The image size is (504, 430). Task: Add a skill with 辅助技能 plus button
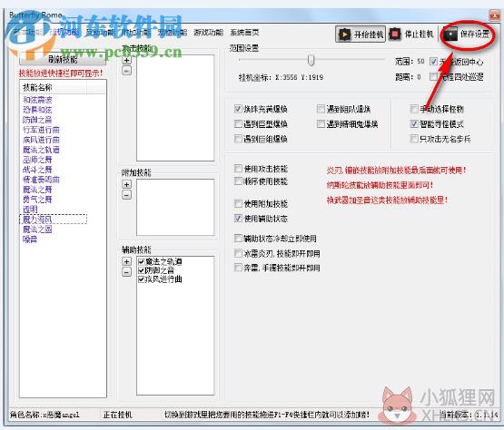coord(126,261)
